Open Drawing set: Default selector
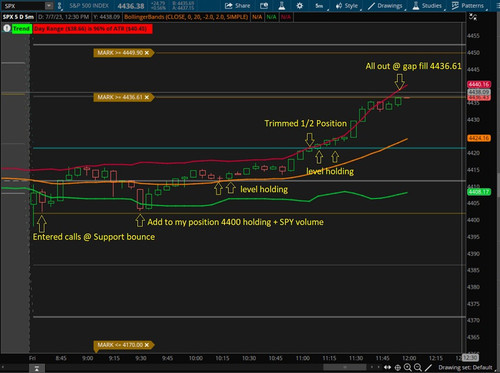 pos(465,367)
